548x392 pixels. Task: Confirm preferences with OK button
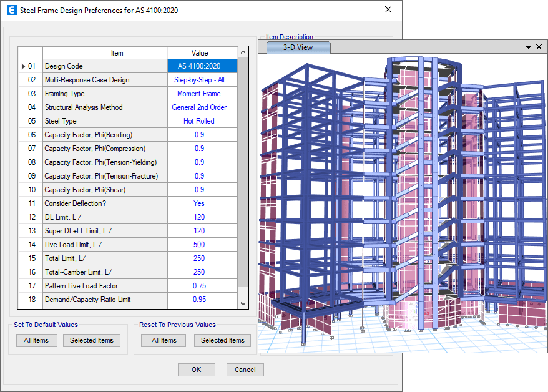pos(197,370)
